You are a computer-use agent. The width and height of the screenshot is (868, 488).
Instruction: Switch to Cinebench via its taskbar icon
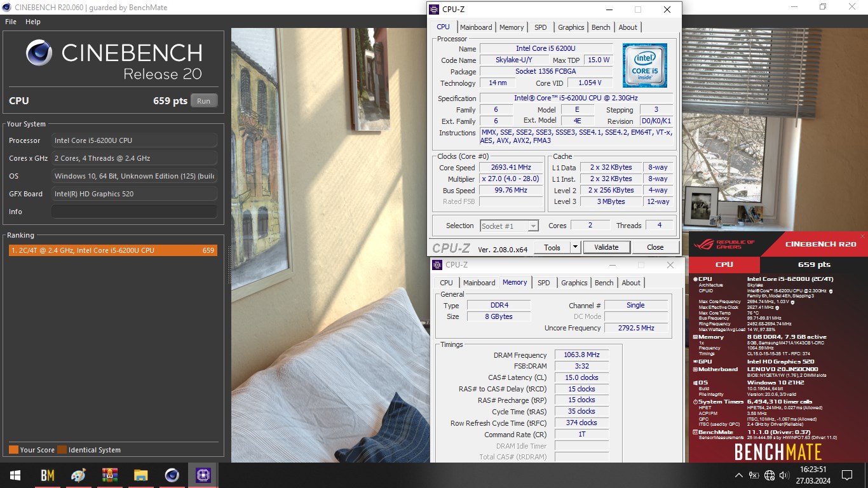point(172,475)
